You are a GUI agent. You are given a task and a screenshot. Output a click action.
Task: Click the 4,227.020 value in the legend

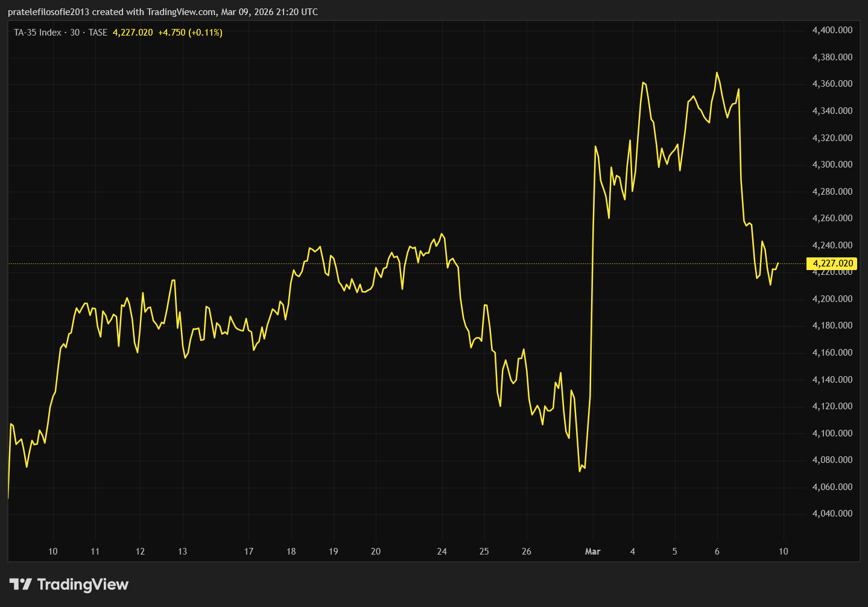point(133,33)
